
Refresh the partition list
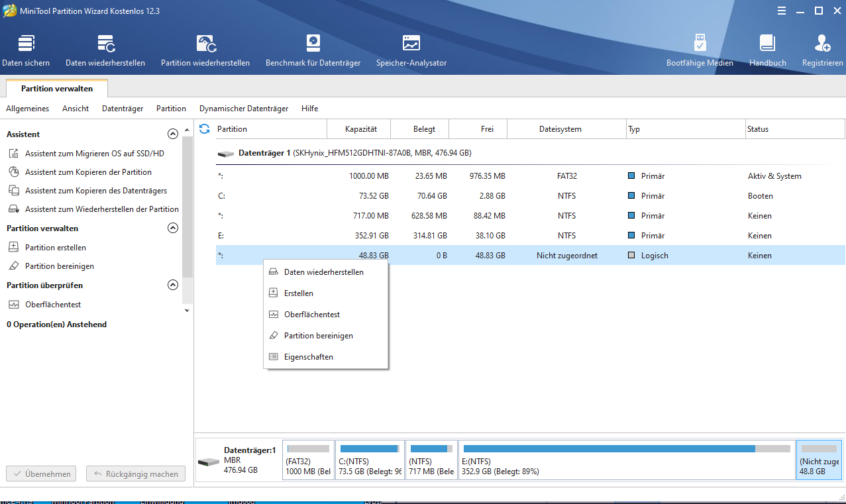coord(204,129)
